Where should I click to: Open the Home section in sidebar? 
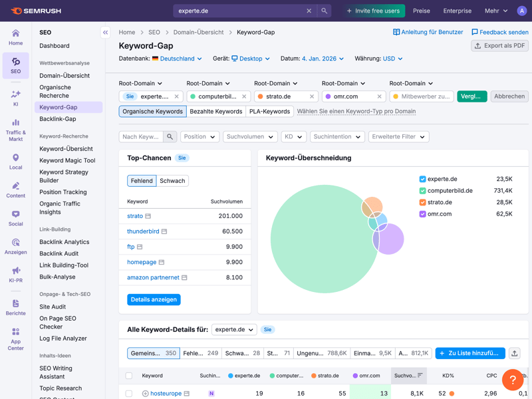coord(15,37)
